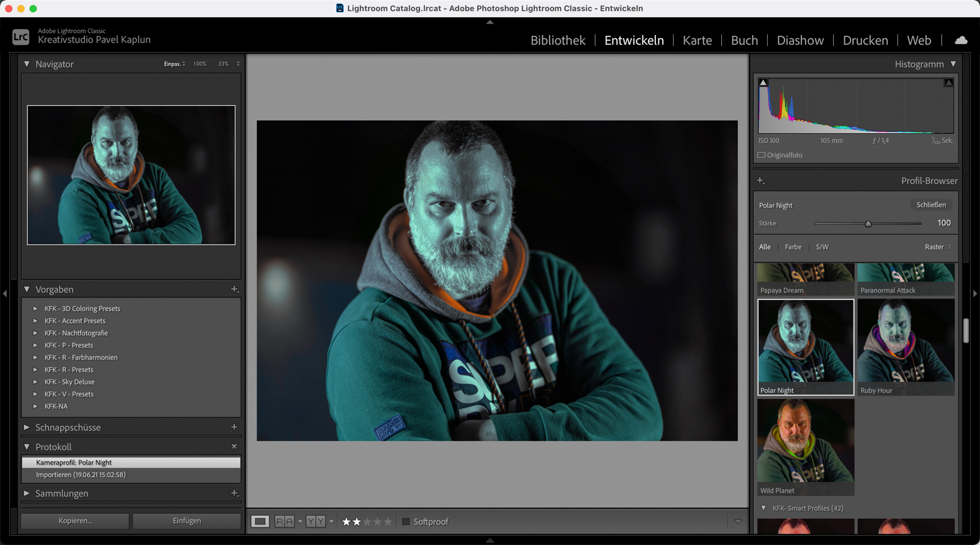This screenshot has height=545, width=980.
Task: Open the Buch module
Action: (744, 40)
